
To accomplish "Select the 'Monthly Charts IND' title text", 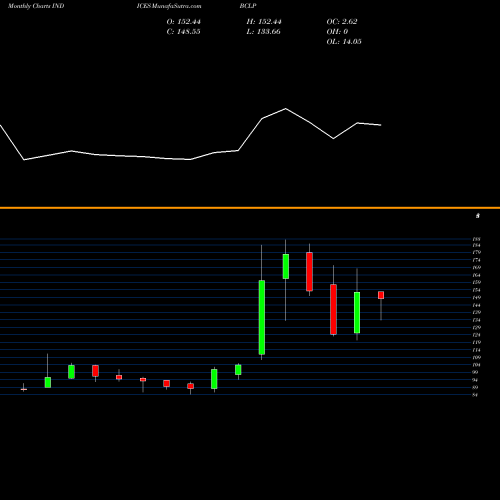I will [36, 6].
